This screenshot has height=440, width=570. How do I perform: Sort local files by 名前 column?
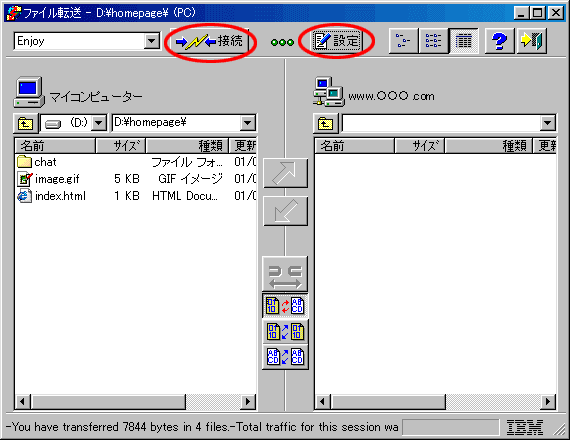tap(55, 146)
